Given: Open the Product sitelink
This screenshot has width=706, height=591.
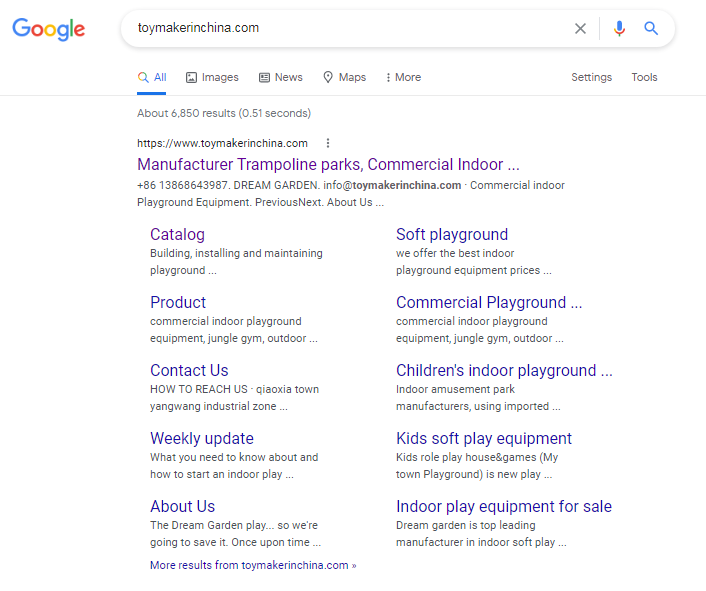Looking at the screenshot, I should tap(178, 302).
